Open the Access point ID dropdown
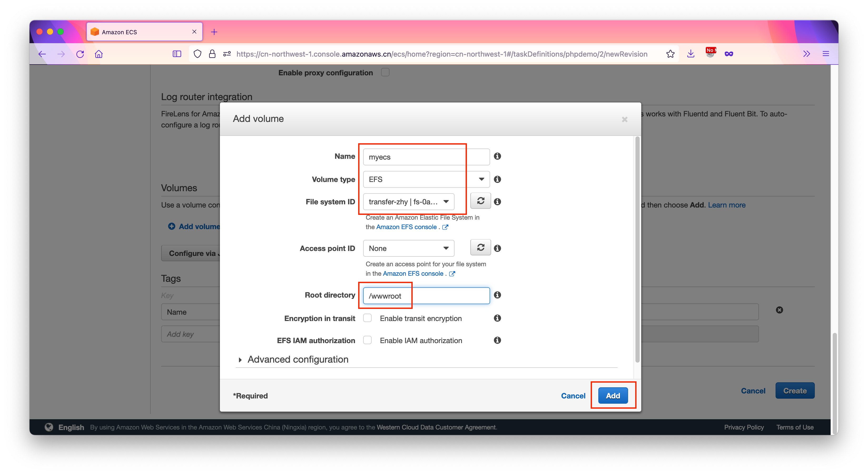868x474 pixels. tap(409, 248)
